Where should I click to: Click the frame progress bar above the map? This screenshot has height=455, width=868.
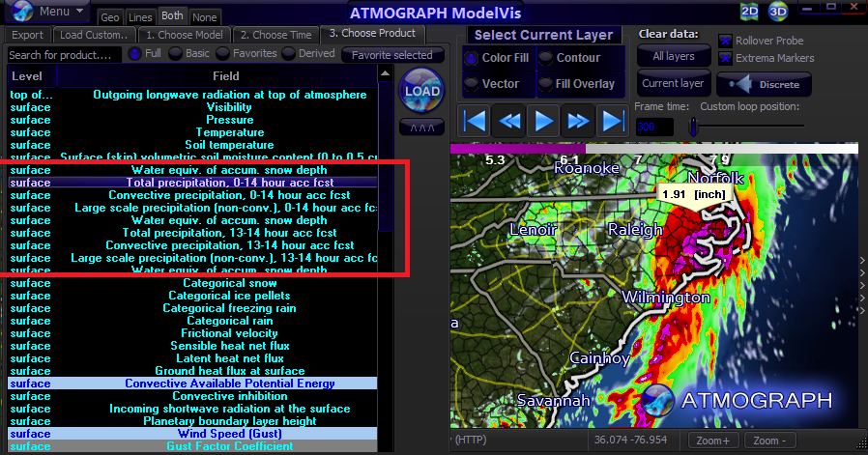point(653,149)
